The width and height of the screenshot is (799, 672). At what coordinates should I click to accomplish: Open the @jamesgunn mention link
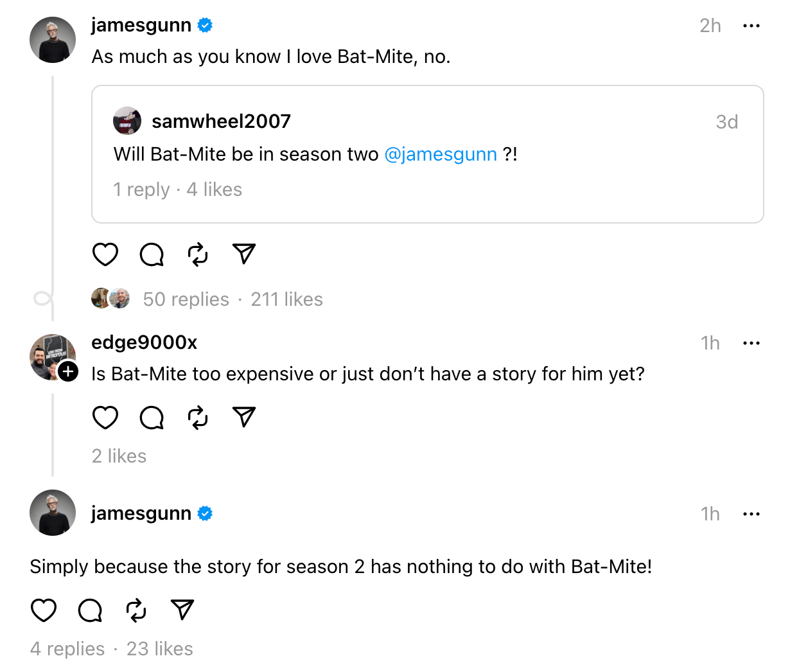(441, 154)
